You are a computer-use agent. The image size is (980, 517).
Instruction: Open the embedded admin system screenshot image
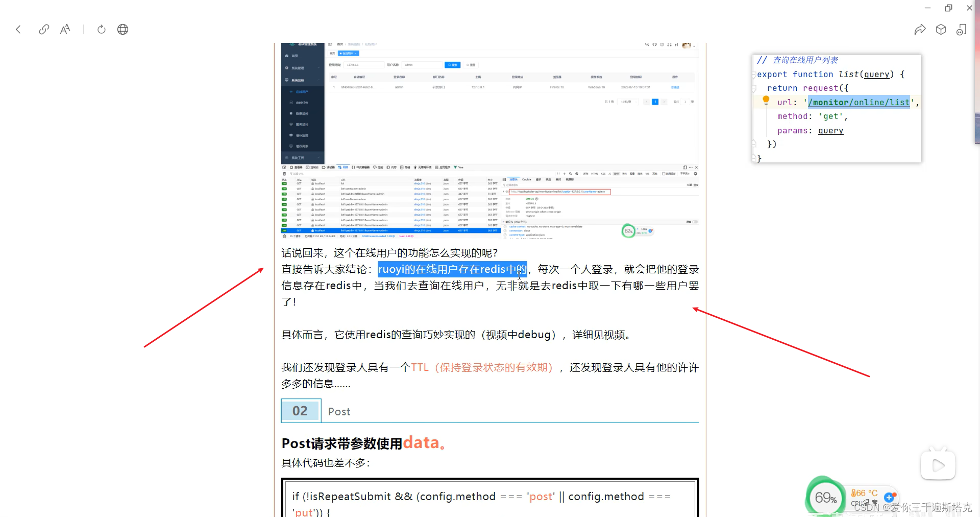click(x=490, y=103)
